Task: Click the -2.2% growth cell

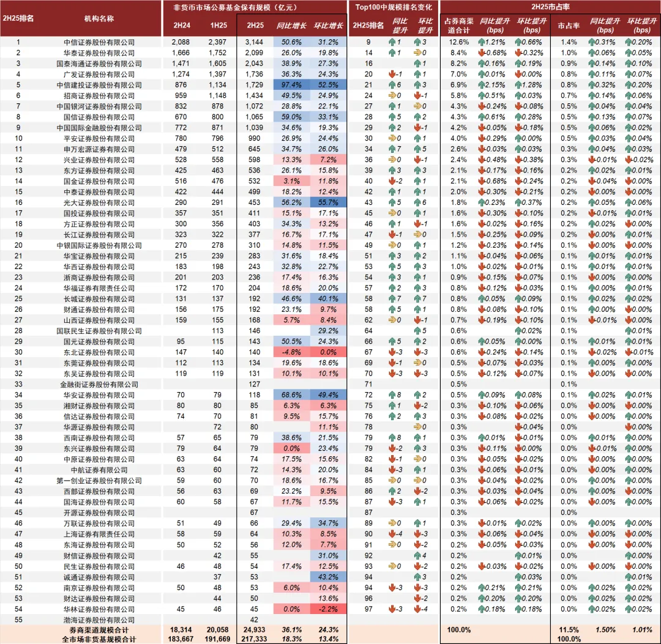Action: point(329,609)
